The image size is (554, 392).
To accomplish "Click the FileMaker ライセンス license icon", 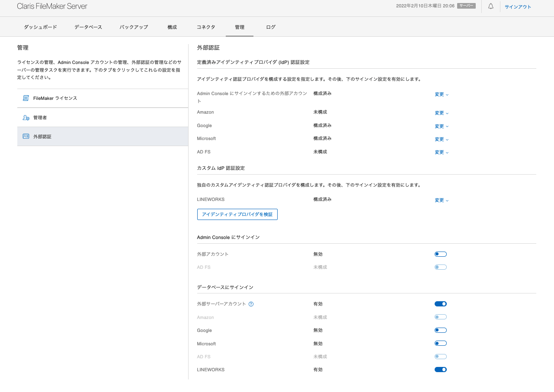I will click(x=26, y=98).
